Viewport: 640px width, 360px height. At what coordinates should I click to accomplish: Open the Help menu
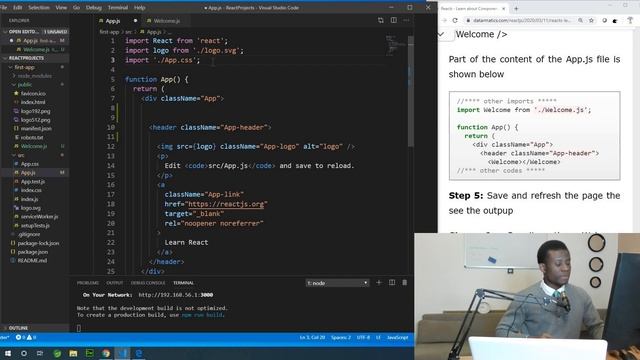140,7
